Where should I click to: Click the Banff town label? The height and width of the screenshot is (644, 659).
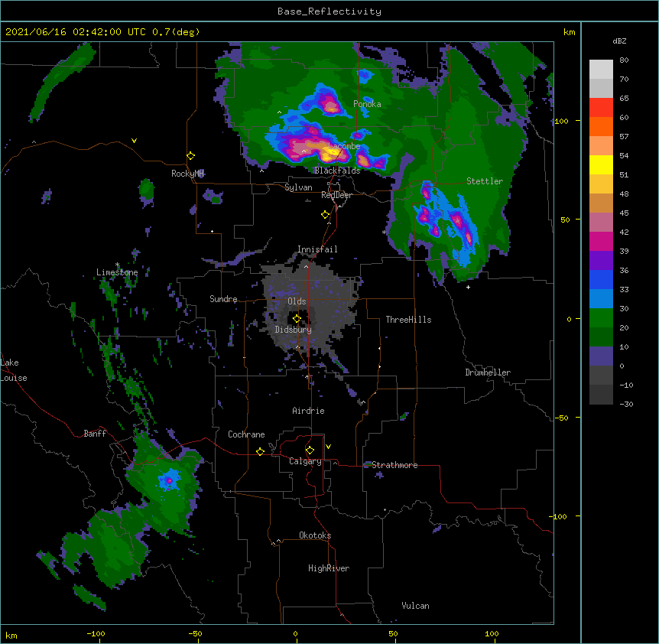tap(95, 434)
